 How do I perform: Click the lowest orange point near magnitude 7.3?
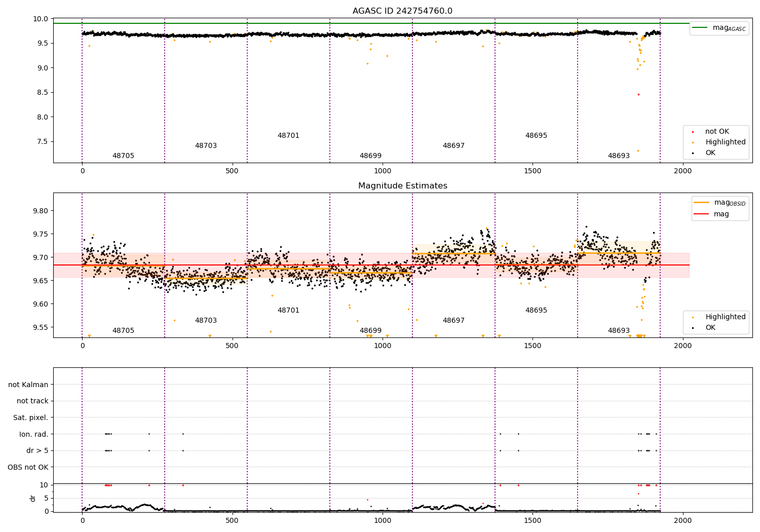click(638, 150)
